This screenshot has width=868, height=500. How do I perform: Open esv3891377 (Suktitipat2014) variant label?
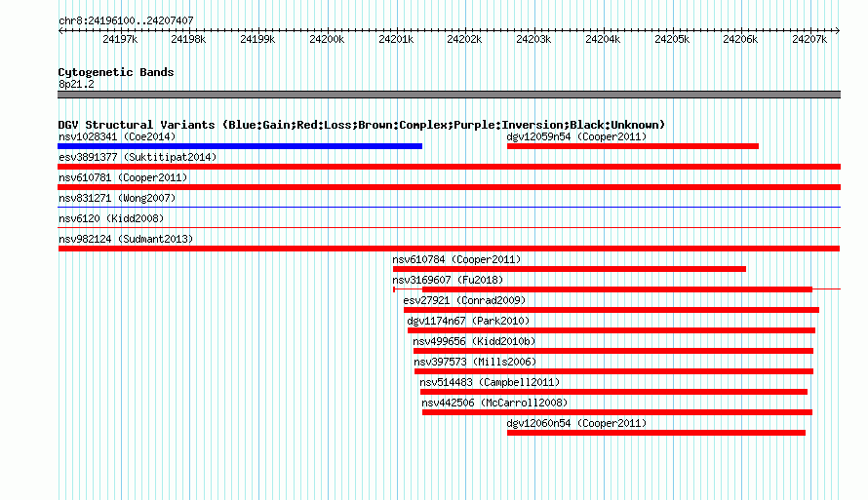point(138,157)
